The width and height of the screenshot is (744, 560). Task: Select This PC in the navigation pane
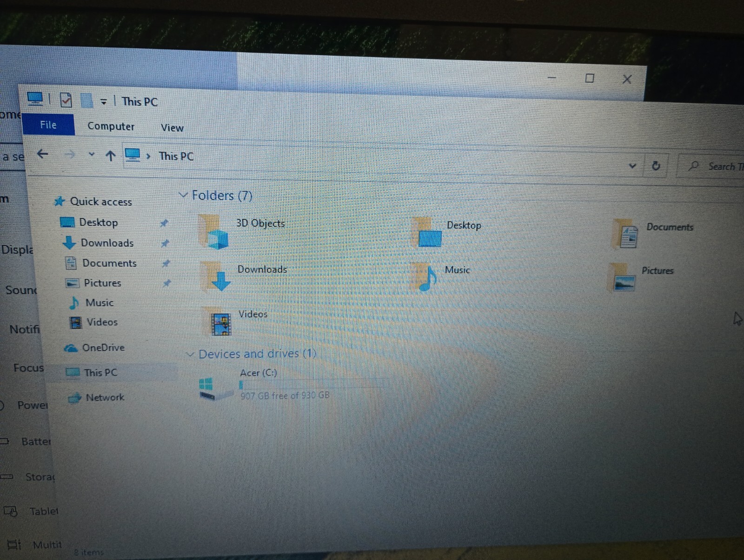click(x=91, y=372)
